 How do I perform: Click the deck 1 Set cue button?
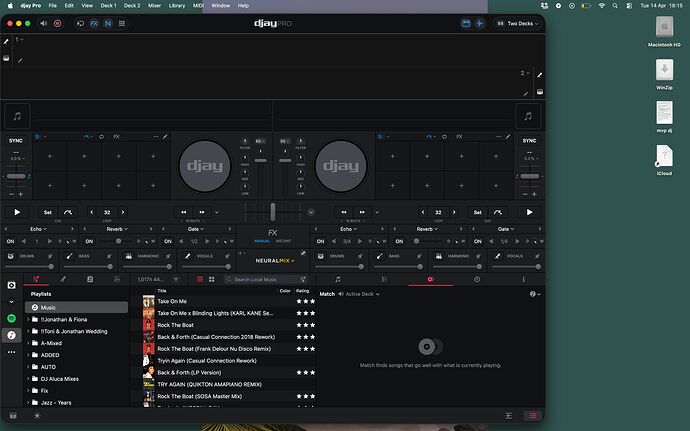[x=48, y=212]
